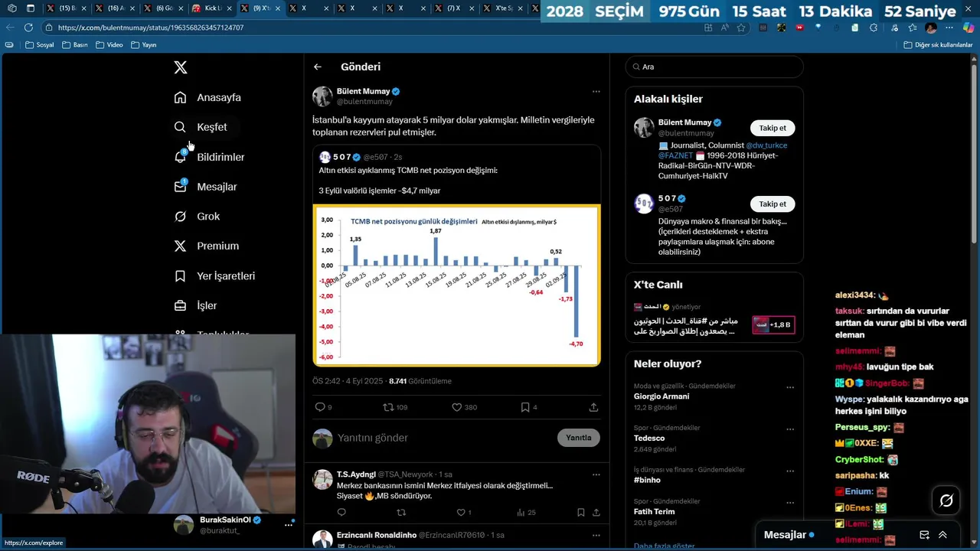Open Bülent Mumay's avatar in post
Screen dimensions: 980x551
click(x=322, y=96)
